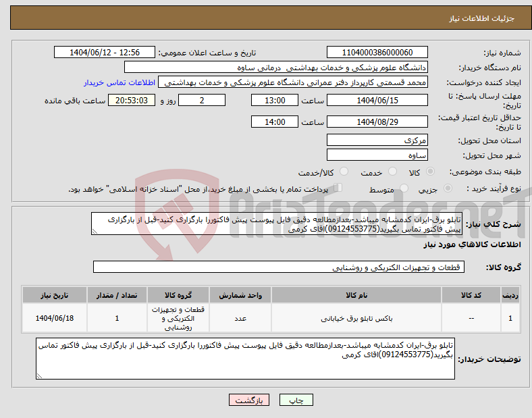
Task: Click the deadline time field 13:00
Action: coord(275,100)
